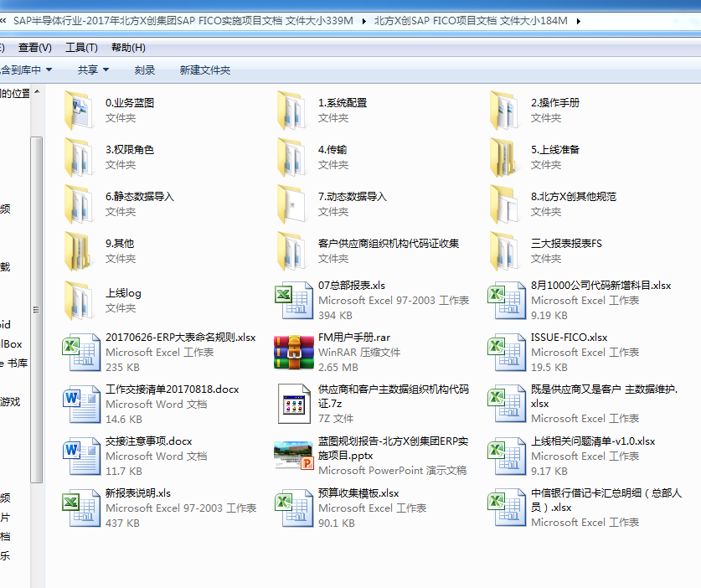Click the file name 新报表说明.xls

(x=138, y=493)
